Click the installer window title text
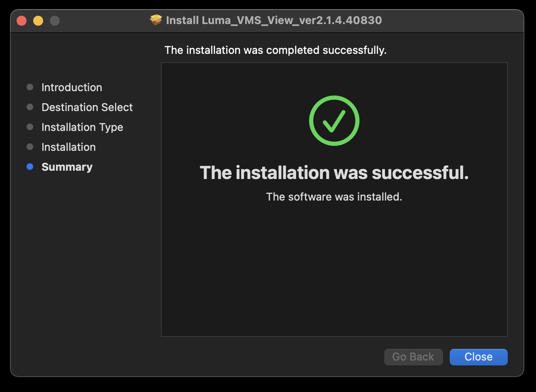The width and height of the screenshot is (536, 392). click(274, 20)
